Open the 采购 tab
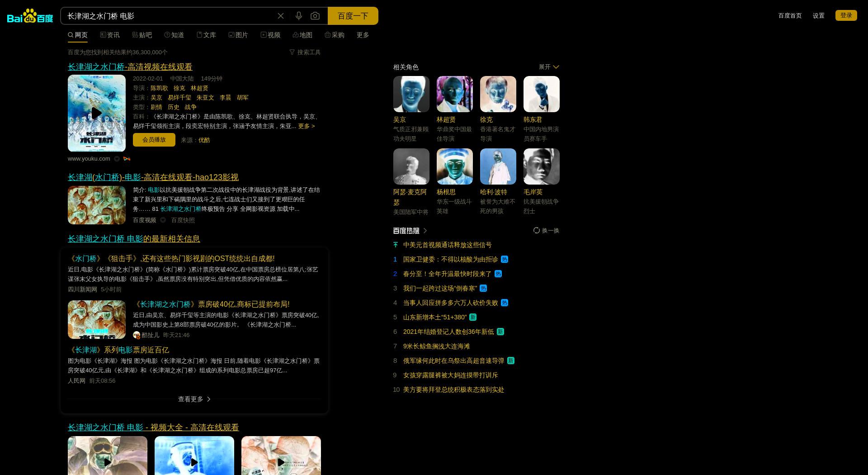Viewport: 868px width, 475px height. pyautogui.click(x=335, y=35)
